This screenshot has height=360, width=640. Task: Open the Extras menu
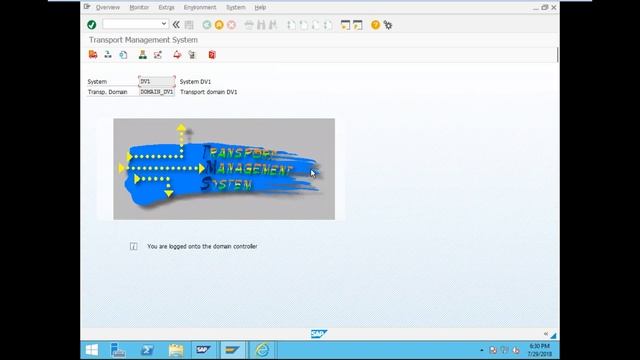point(166,7)
